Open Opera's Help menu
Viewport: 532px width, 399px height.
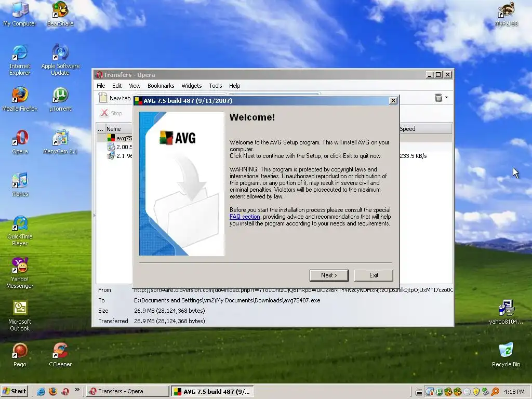pyautogui.click(x=234, y=86)
